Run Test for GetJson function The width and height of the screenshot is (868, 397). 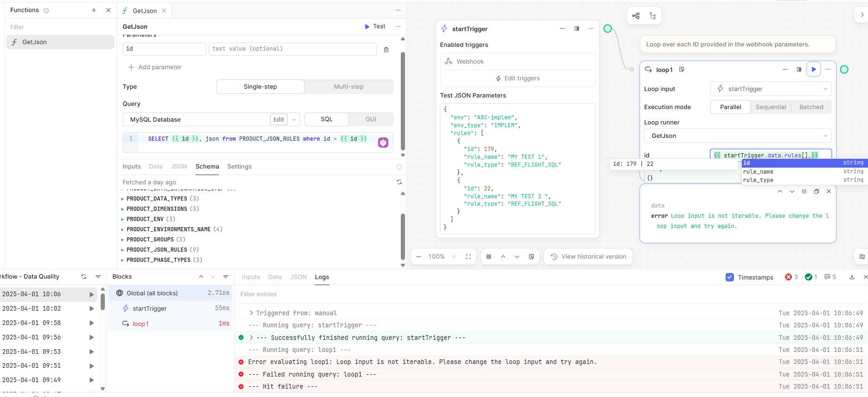click(375, 26)
